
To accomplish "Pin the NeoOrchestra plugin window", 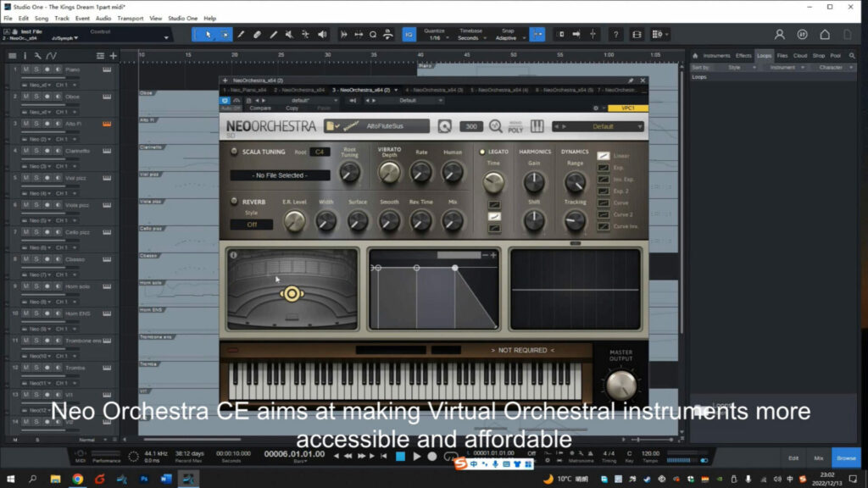I will (x=631, y=80).
